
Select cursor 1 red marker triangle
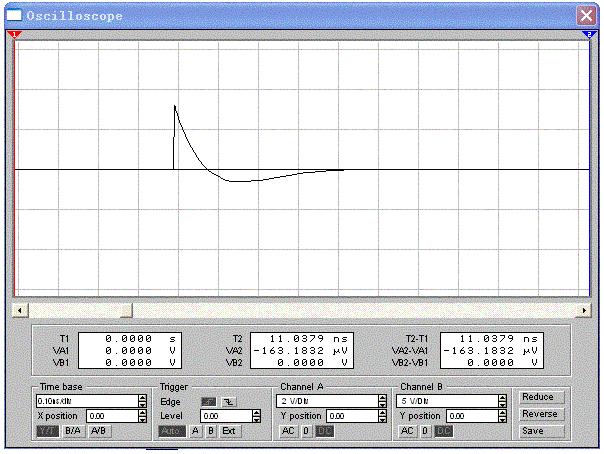[14, 35]
